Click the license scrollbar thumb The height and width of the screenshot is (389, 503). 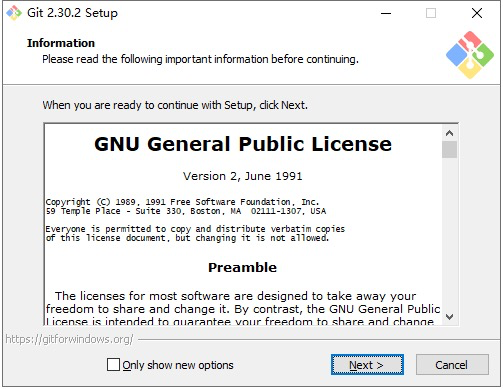click(449, 149)
